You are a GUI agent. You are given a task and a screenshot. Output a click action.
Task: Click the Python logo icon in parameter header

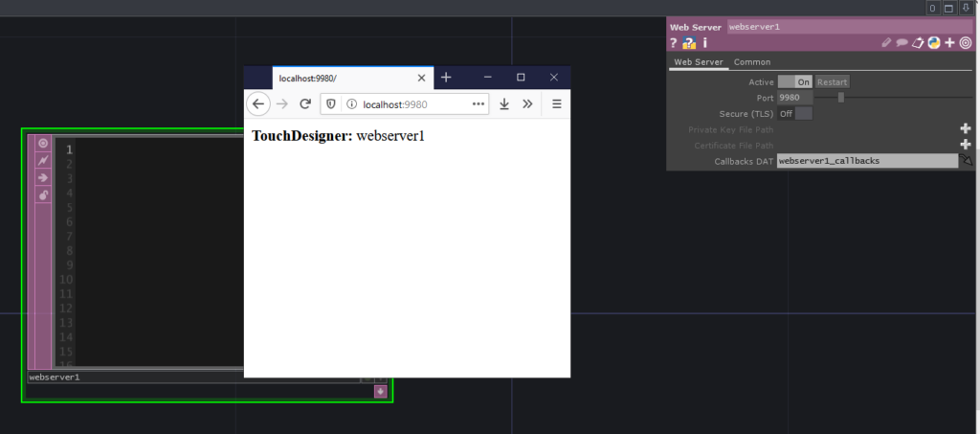point(934,42)
